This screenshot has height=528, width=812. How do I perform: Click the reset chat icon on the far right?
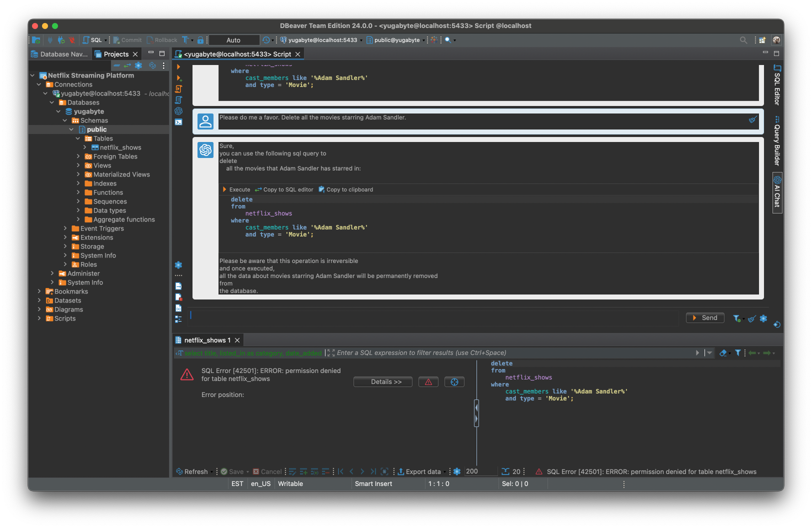(777, 324)
